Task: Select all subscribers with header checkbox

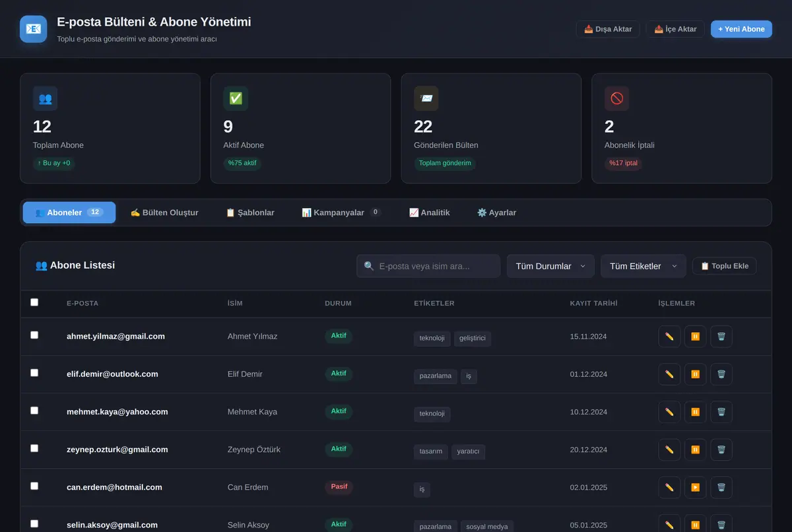Action: pos(34,302)
